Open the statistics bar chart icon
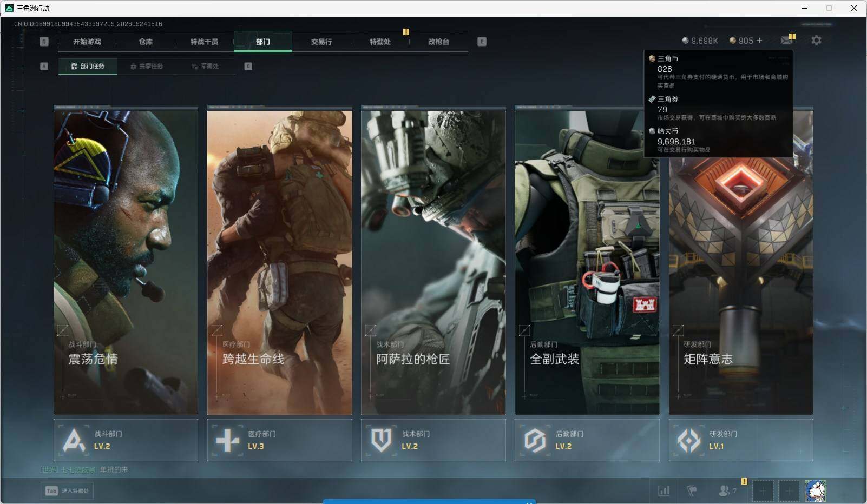The image size is (867, 504). point(664,491)
